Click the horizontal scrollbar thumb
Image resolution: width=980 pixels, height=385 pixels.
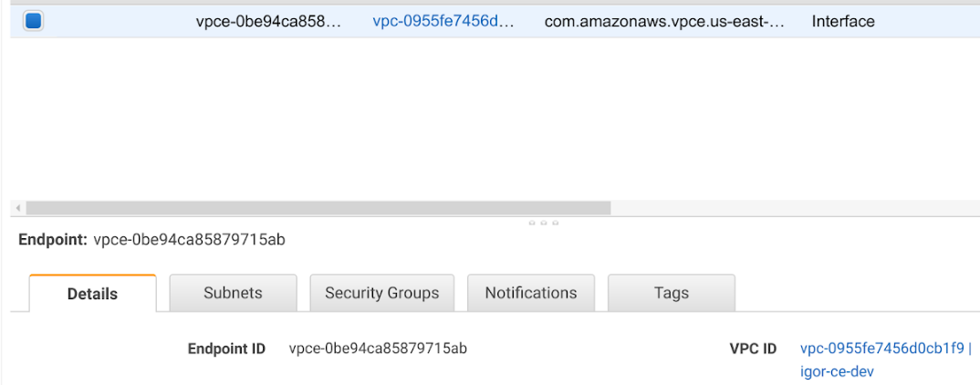[318, 208]
